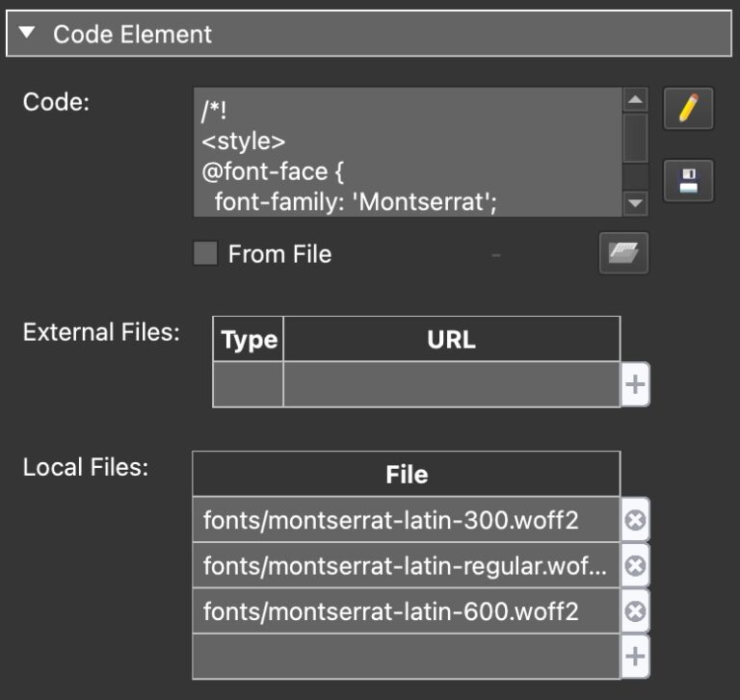Click the empty Local Files row
This screenshot has width=740, height=700.
tap(405, 658)
